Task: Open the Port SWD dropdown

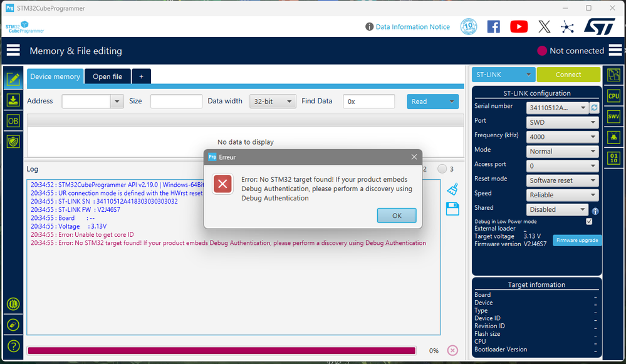Action: click(562, 122)
